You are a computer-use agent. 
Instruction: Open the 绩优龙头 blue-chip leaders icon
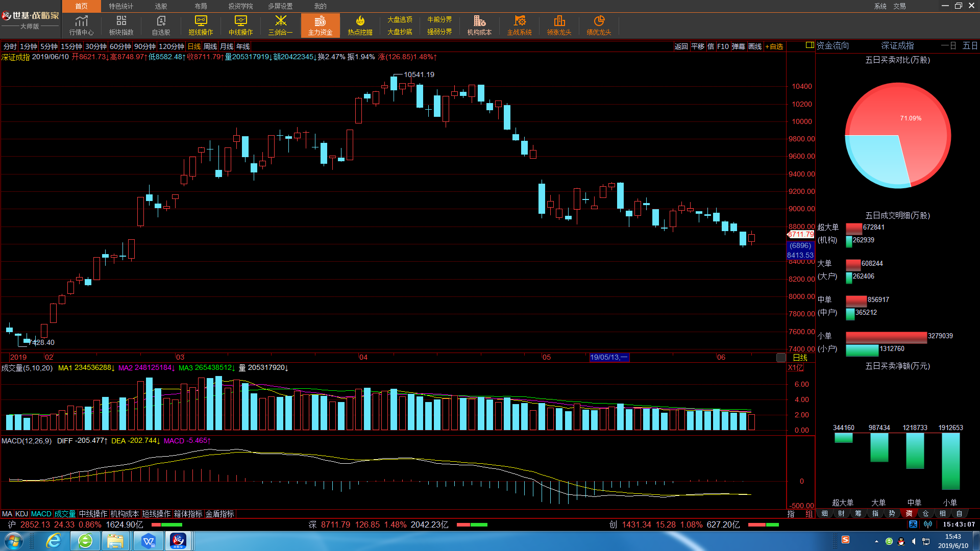[x=599, y=25]
